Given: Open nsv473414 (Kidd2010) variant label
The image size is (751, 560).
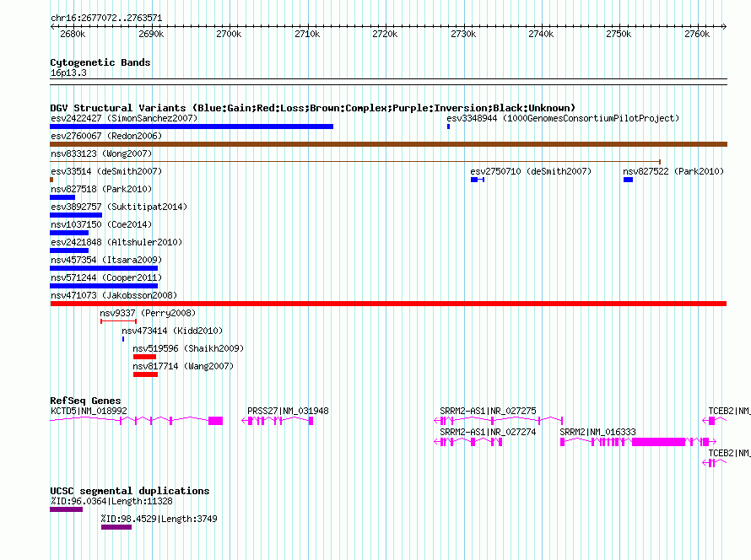Looking at the screenshot, I should [172, 331].
